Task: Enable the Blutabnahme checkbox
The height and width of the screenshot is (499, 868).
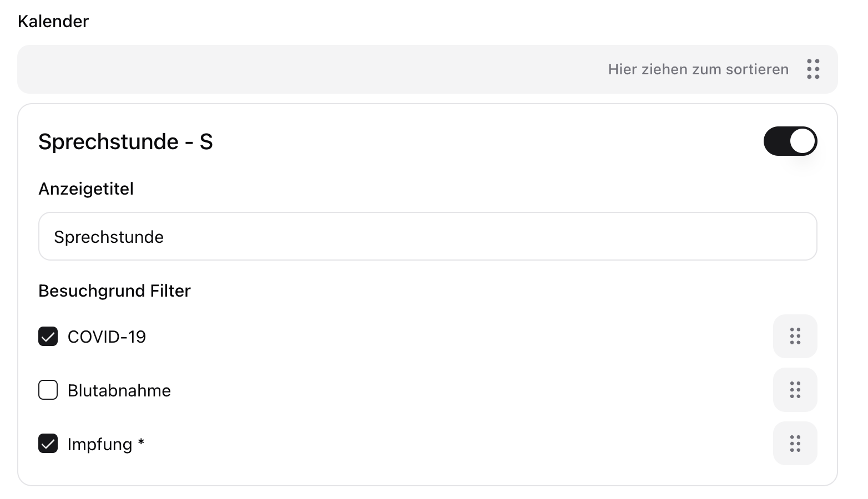Action: tap(48, 390)
